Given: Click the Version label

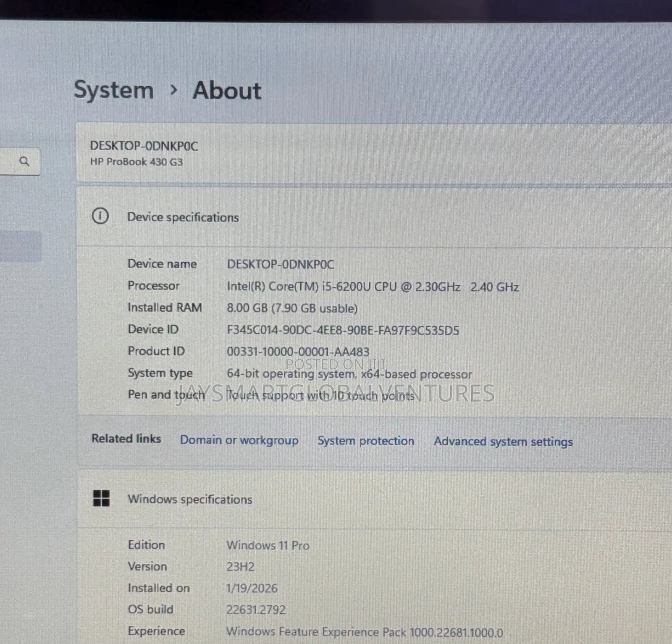Looking at the screenshot, I should pos(147,566).
